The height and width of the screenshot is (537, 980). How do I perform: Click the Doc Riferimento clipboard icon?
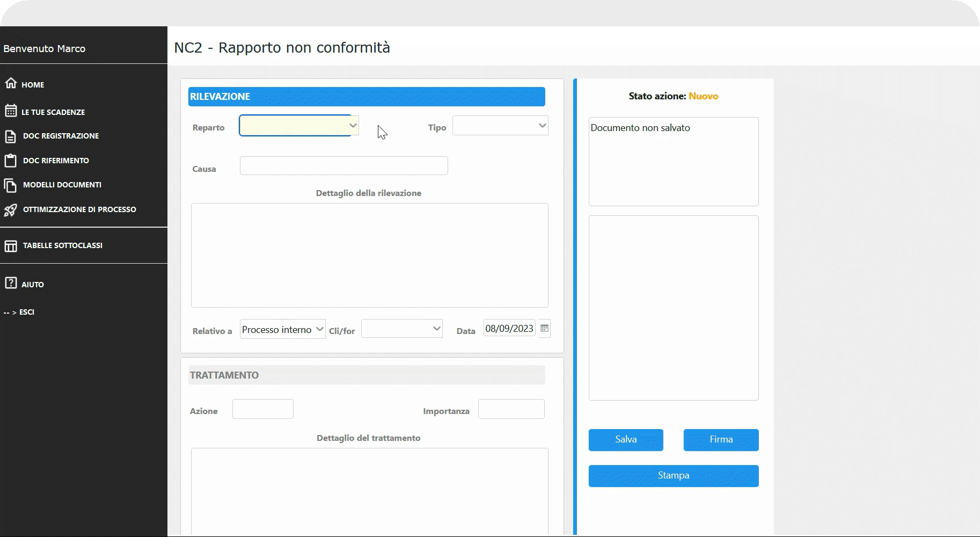[11, 161]
